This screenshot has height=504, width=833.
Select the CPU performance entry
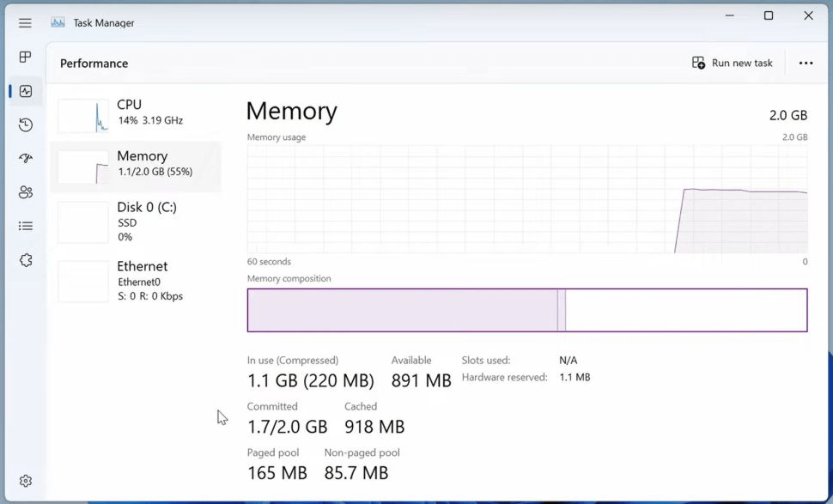[137, 112]
